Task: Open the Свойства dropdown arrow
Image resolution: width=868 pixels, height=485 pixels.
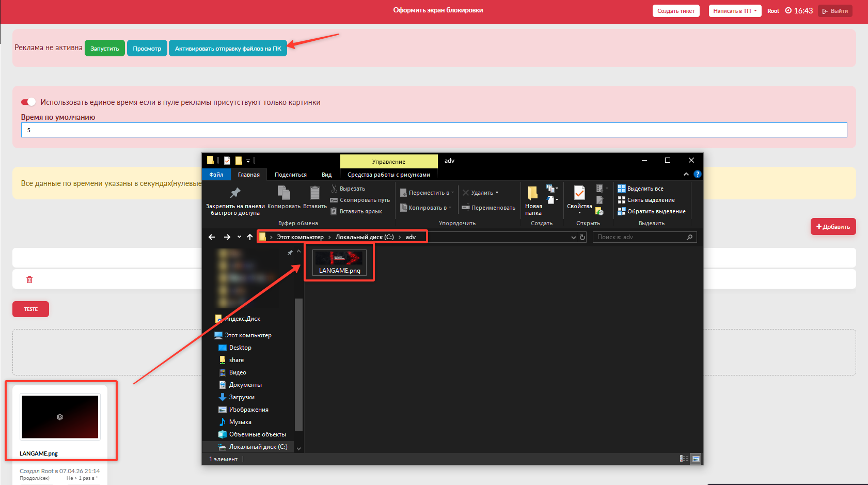Action: [579, 213]
